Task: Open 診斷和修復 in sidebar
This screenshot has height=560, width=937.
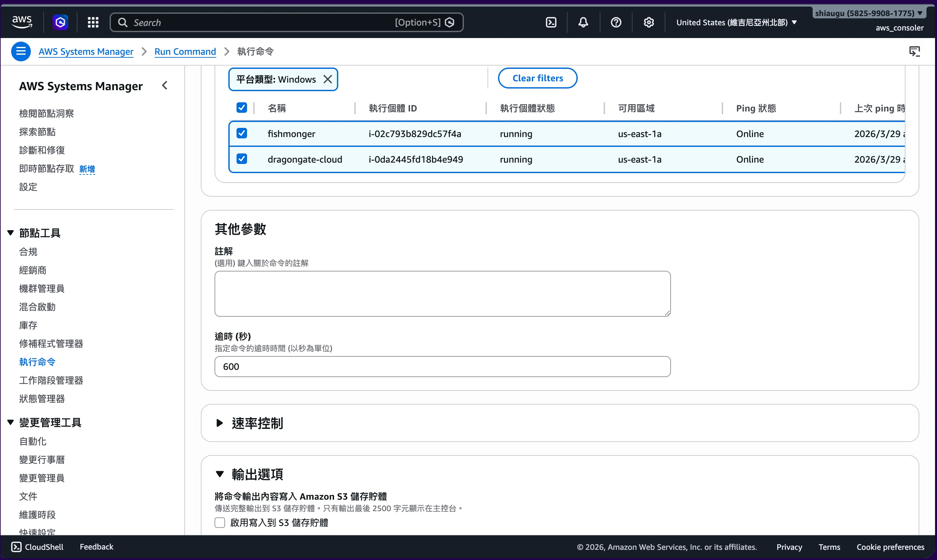Action: click(x=42, y=150)
